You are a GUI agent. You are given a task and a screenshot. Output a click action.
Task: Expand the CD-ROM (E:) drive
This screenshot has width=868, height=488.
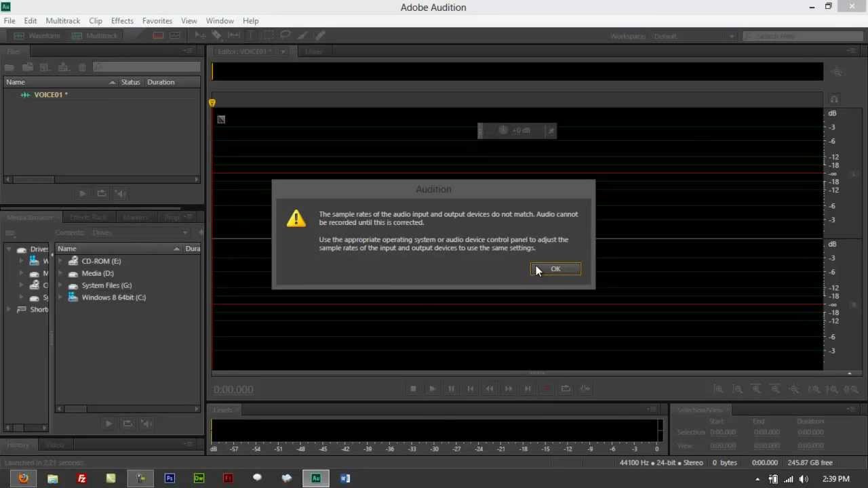[x=60, y=261]
